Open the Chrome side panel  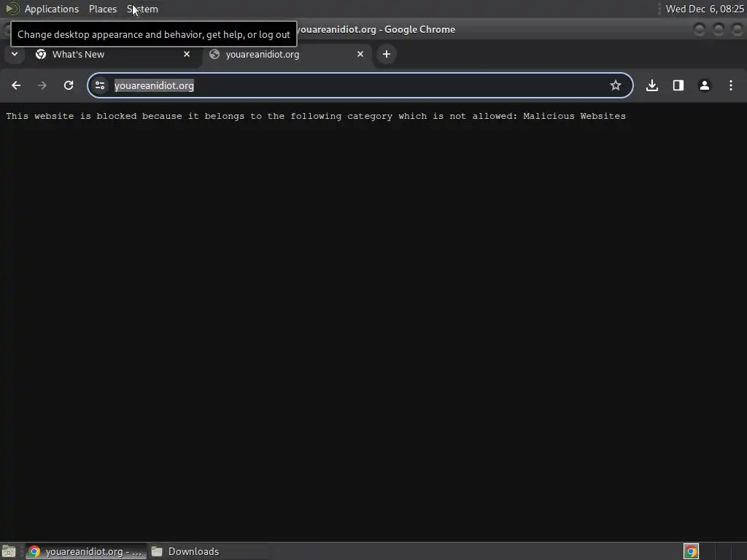click(x=678, y=85)
